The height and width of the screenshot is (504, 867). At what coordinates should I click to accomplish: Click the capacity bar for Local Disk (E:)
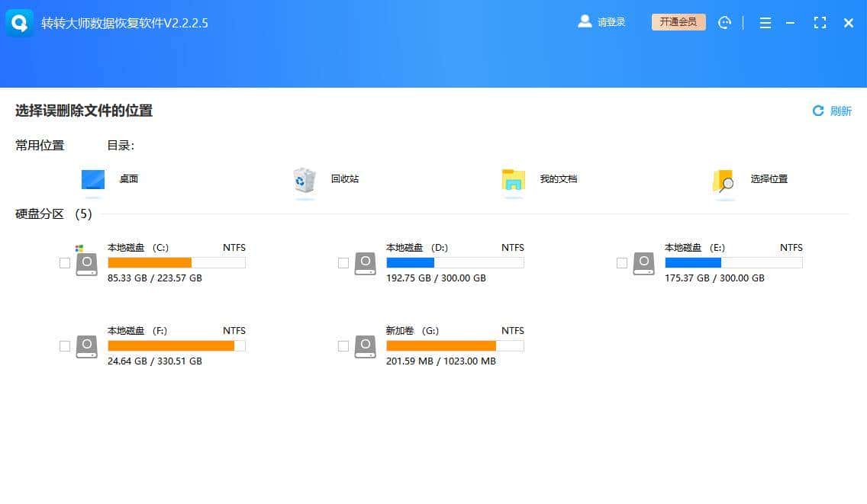(733, 262)
